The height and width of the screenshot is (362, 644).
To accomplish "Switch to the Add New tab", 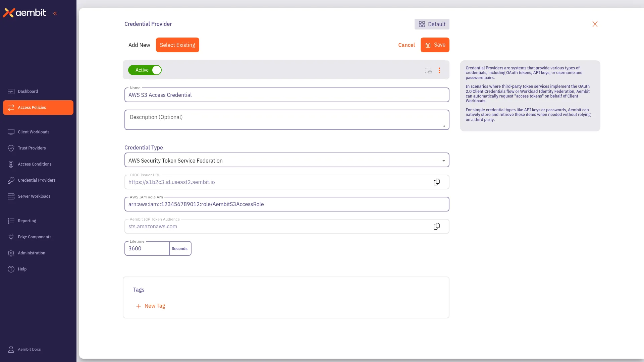I will [x=139, y=45].
